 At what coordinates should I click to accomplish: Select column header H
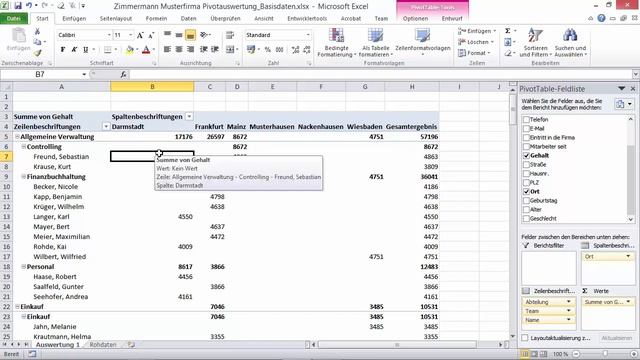point(412,87)
